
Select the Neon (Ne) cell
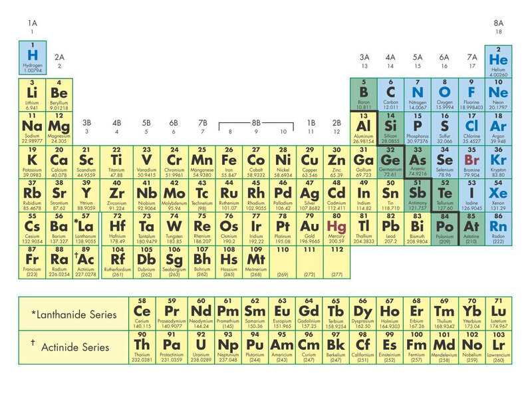click(x=498, y=94)
